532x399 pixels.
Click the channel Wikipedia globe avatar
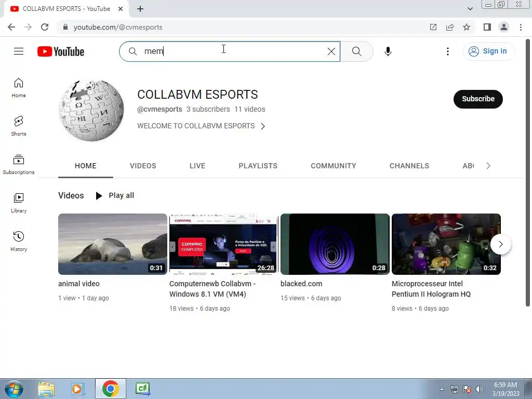[91, 110]
